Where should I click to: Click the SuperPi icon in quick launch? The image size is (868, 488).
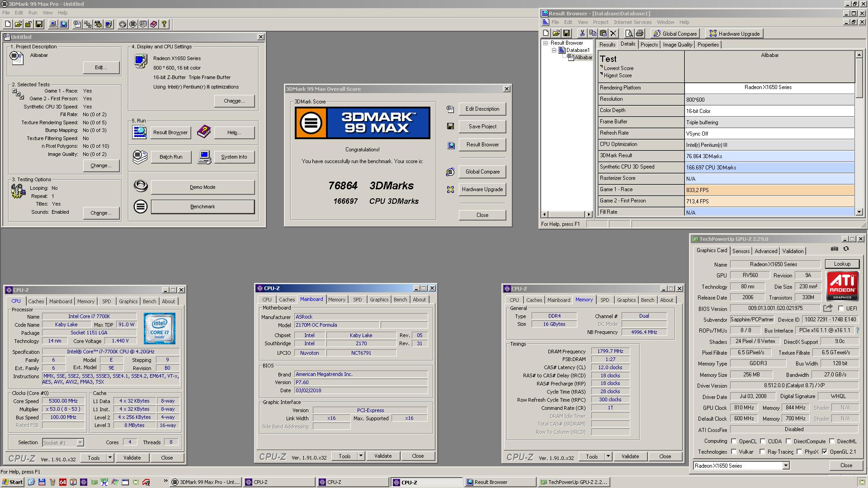click(104, 482)
